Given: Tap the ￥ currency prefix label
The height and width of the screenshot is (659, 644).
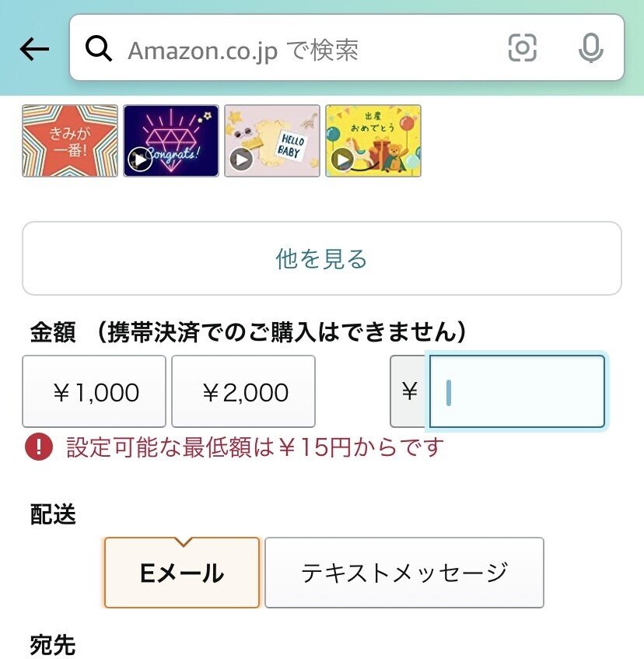Looking at the screenshot, I should 410,391.
